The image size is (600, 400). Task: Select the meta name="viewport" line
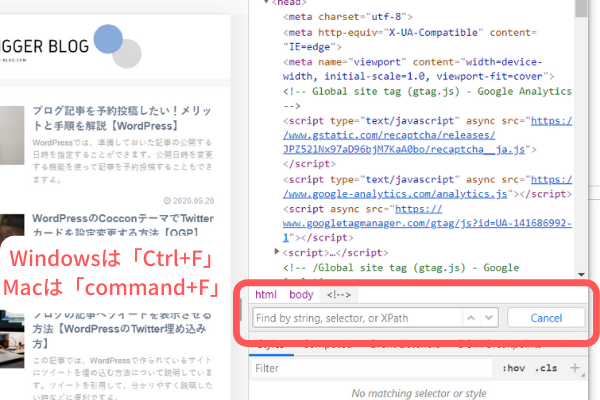tap(418, 69)
